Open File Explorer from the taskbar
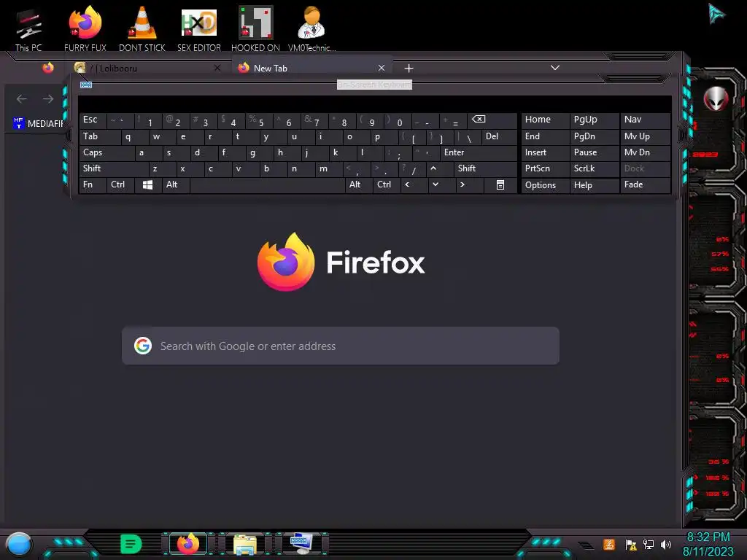Image resolution: width=747 pixels, height=560 pixels. pyautogui.click(x=245, y=544)
